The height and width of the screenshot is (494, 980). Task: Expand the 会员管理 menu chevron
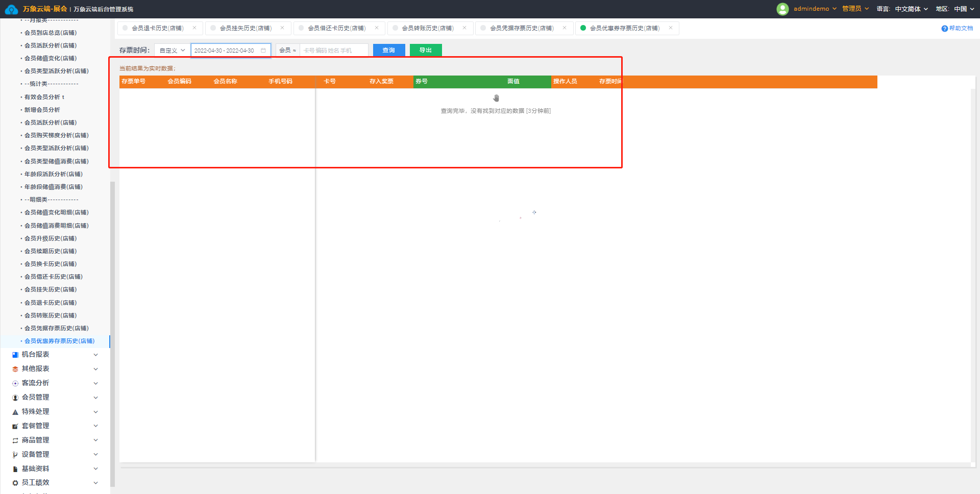coord(95,398)
